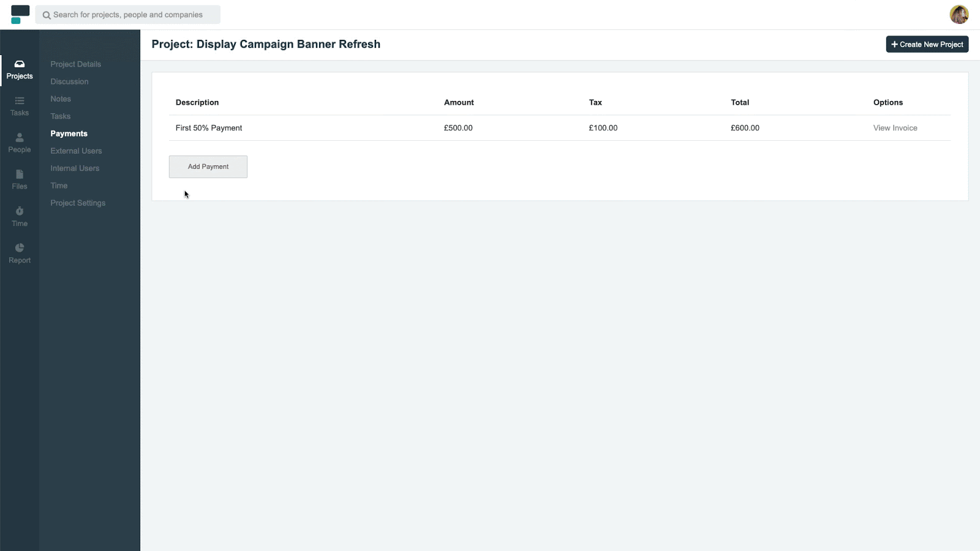
Task: Click the search input field
Action: (x=129, y=15)
